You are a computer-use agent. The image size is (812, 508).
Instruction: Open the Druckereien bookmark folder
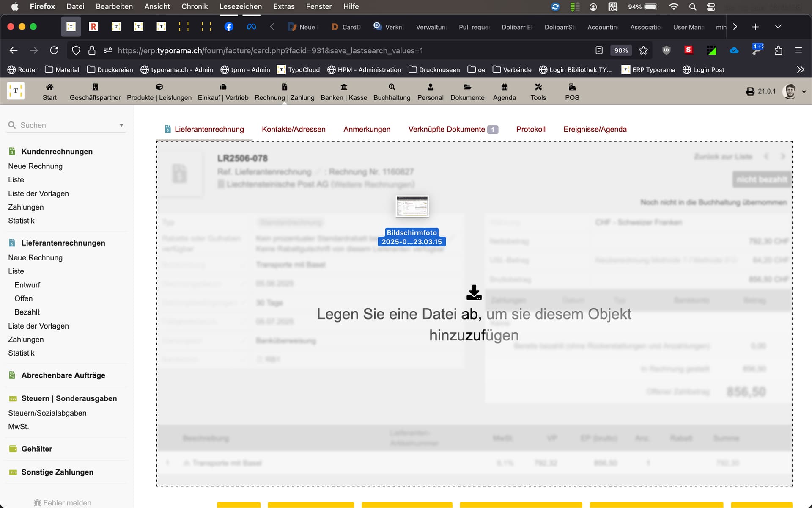[x=110, y=69]
